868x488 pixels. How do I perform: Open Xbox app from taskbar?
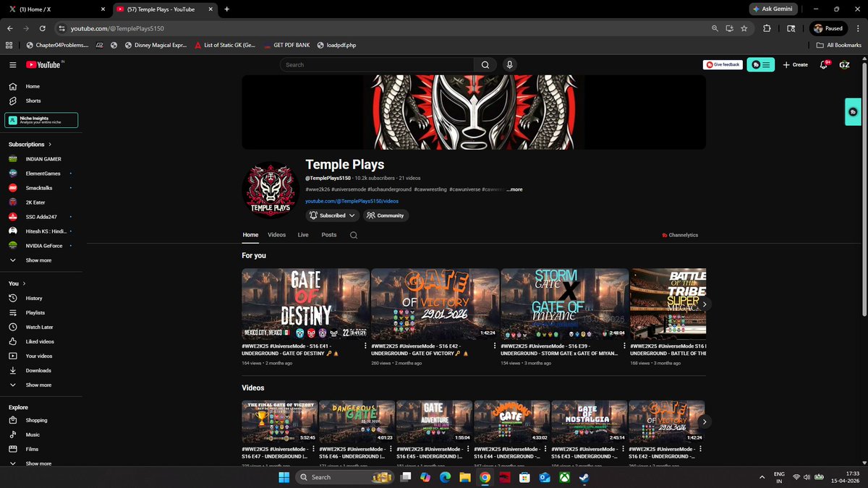click(563, 477)
